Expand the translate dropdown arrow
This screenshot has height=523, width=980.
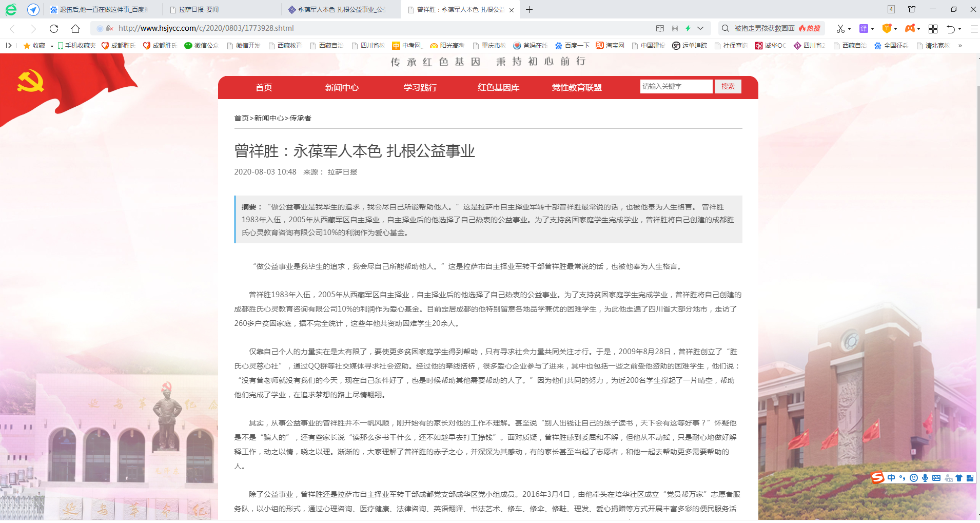point(872,29)
